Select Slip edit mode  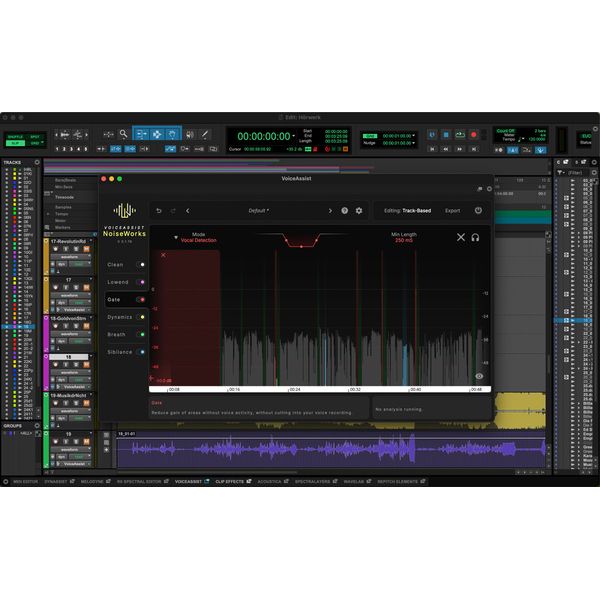click(x=15, y=143)
